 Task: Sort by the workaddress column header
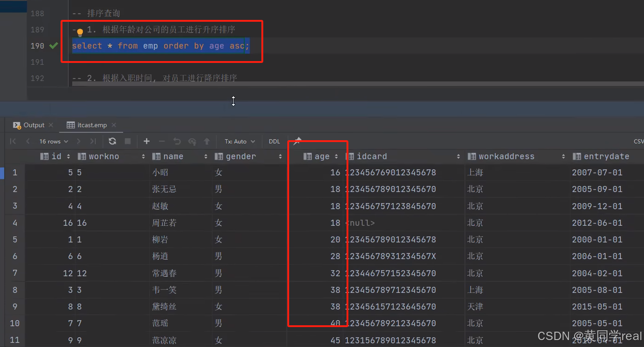point(516,156)
